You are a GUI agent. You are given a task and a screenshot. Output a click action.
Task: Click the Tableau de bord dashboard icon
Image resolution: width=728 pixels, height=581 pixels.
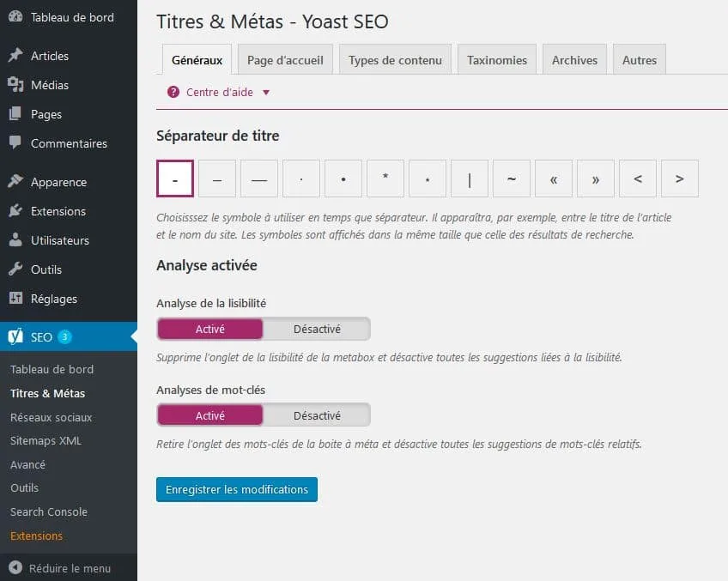pos(15,17)
